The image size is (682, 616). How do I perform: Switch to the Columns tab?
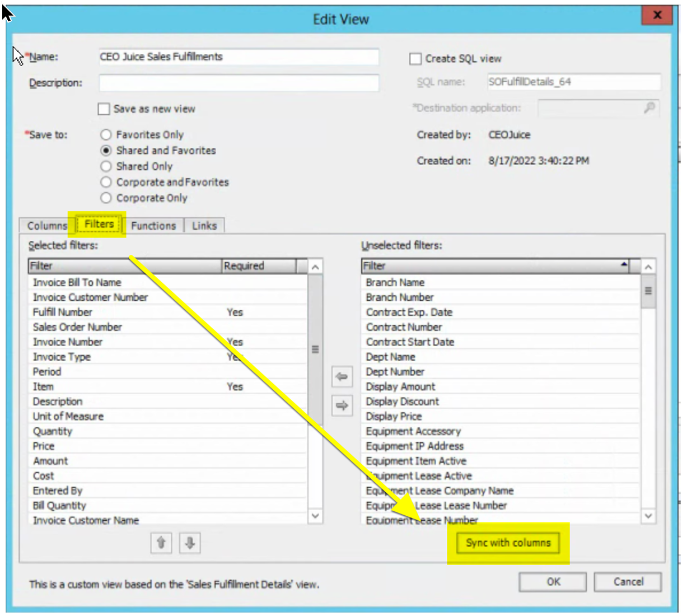coord(47,226)
